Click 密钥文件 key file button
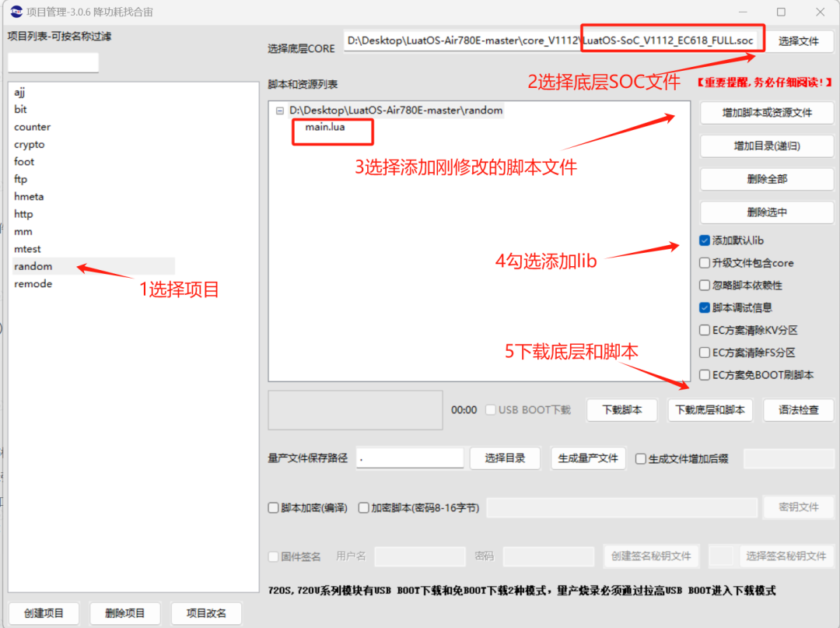Image resolution: width=840 pixels, height=628 pixels. [x=799, y=507]
